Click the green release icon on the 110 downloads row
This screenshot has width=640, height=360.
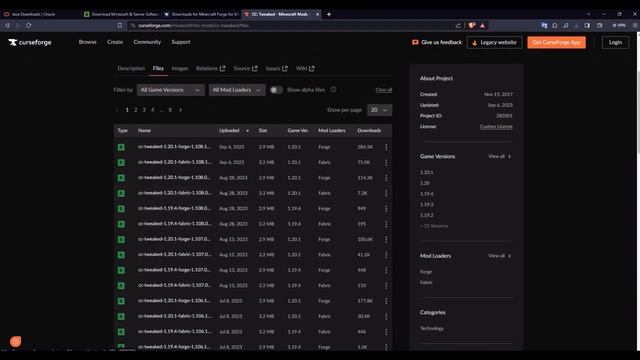[x=121, y=286]
